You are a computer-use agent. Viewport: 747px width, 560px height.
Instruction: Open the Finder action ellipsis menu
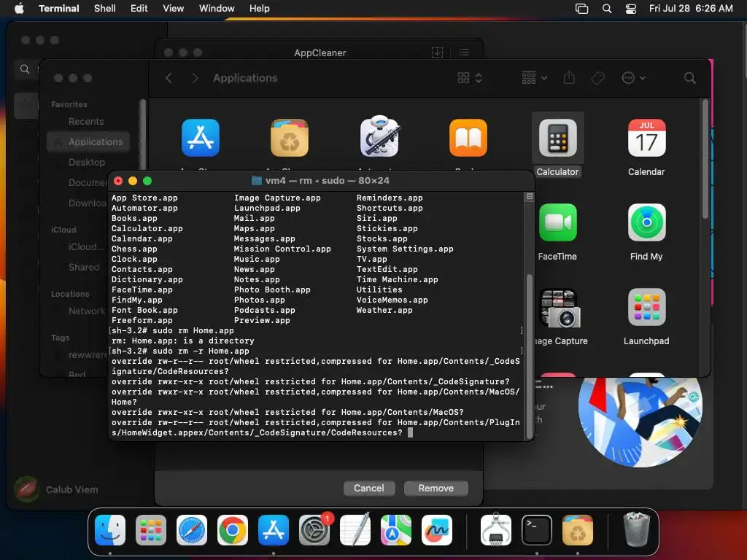[634, 78]
